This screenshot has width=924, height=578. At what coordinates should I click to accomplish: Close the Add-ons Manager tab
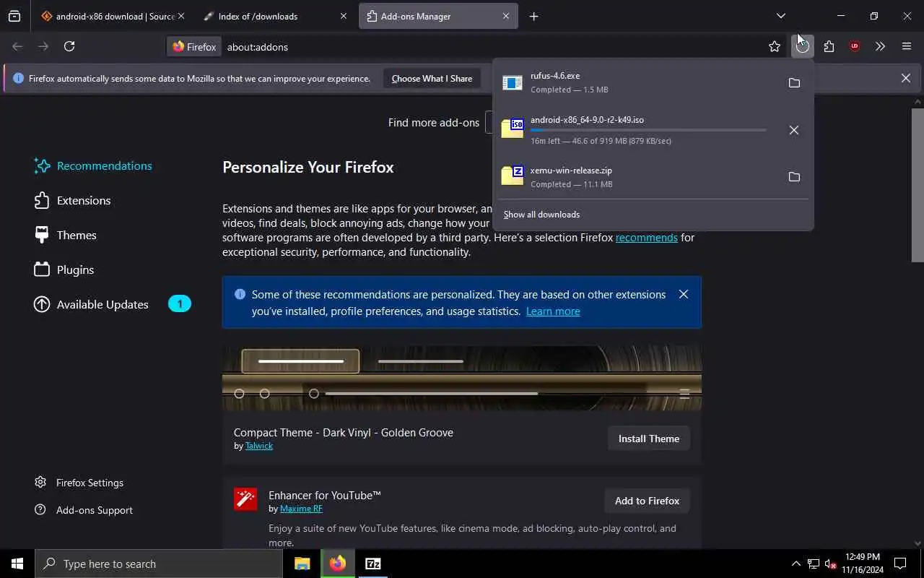click(505, 16)
